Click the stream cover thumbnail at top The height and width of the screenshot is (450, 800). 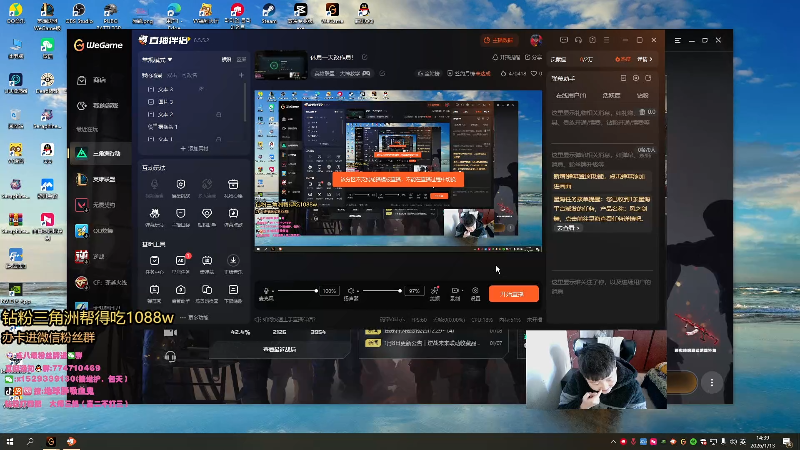point(281,66)
